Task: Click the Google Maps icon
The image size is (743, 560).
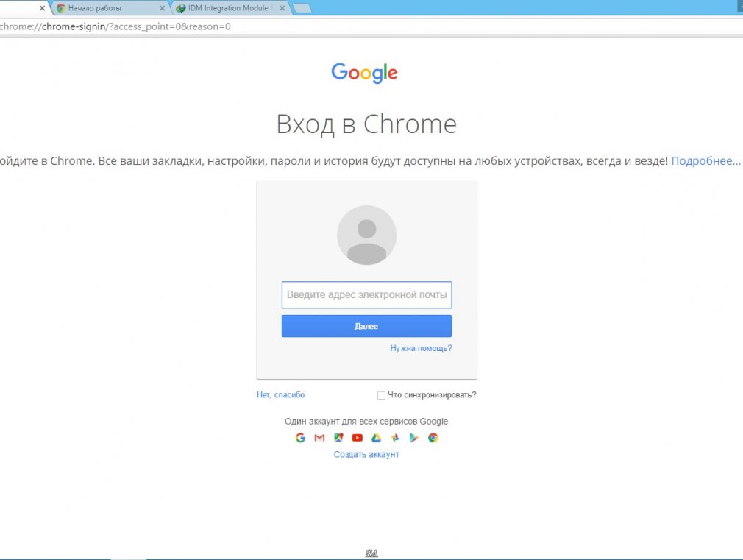Action: click(338, 438)
